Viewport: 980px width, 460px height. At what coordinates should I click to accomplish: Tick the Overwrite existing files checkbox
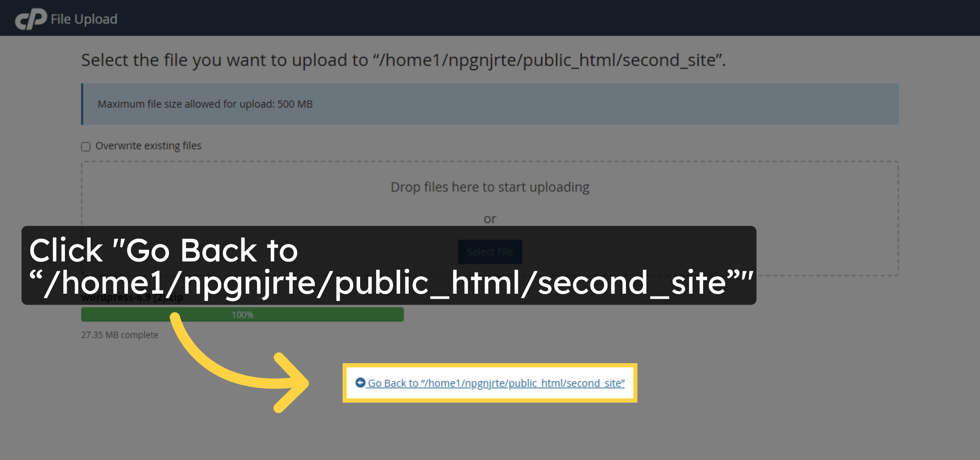(86, 147)
